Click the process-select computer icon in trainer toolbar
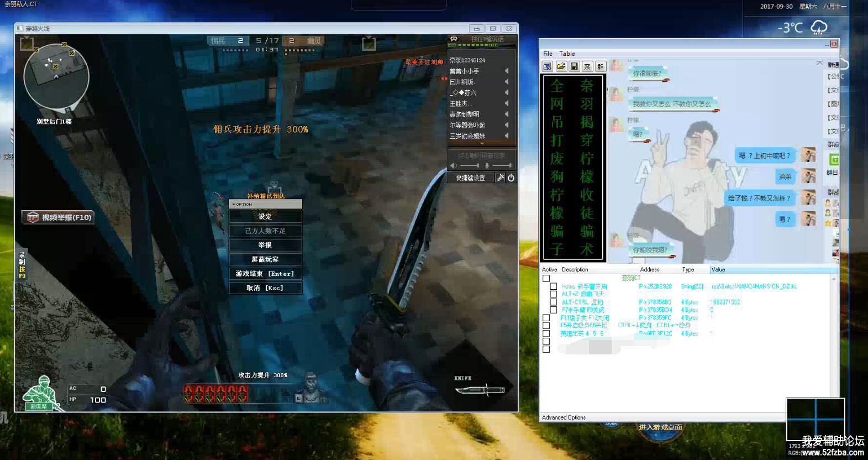The image size is (868, 460). tap(547, 66)
